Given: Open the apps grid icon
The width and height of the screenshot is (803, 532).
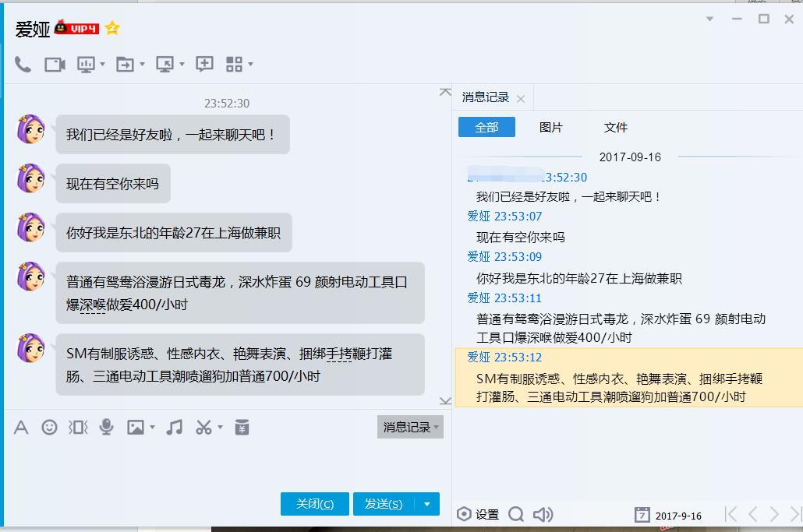Looking at the screenshot, I should click(234, 65).
